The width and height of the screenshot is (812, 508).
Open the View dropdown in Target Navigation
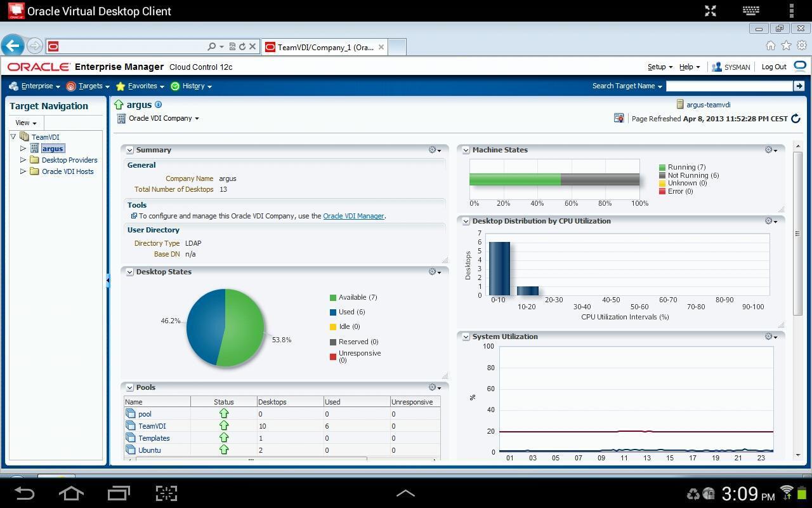[x=25, y=123]
